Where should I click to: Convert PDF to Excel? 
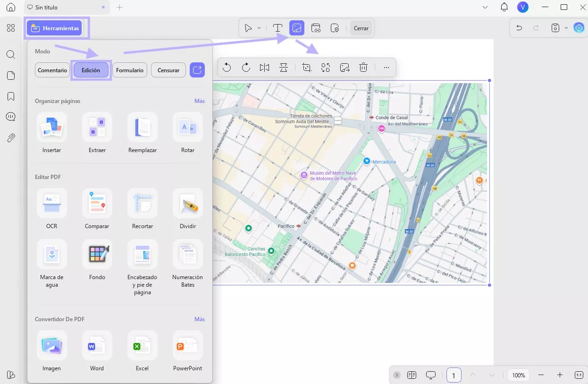coord(142,351)
